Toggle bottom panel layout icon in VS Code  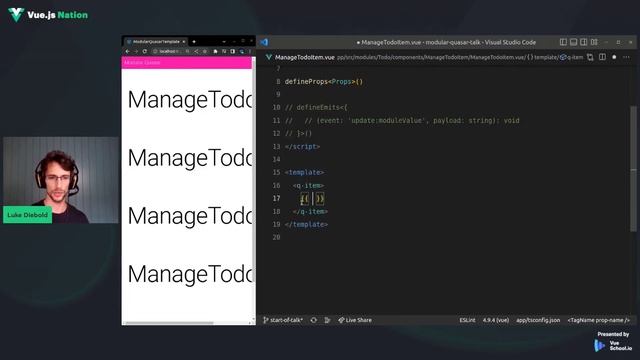[573, 42]
